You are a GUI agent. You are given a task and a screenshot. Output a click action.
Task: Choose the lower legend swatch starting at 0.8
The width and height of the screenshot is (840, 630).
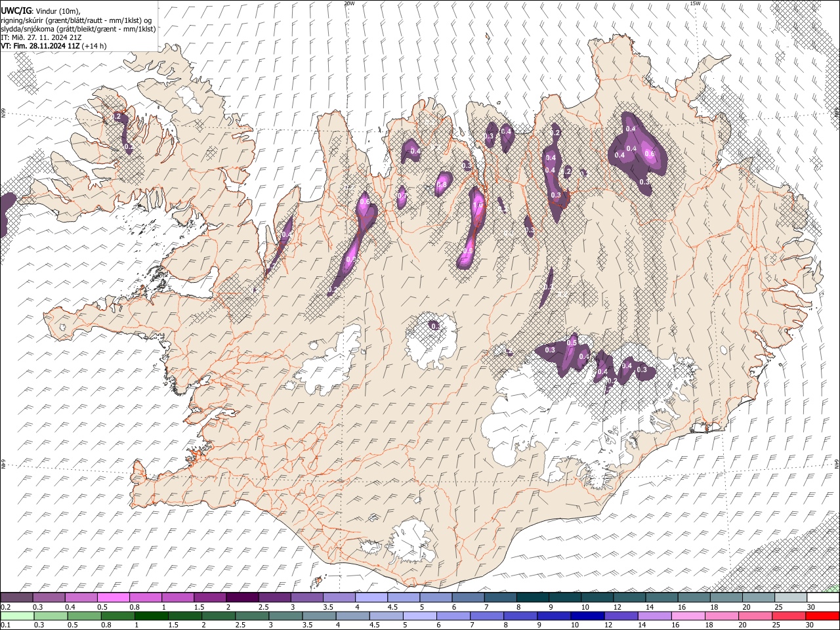point(117,616)
